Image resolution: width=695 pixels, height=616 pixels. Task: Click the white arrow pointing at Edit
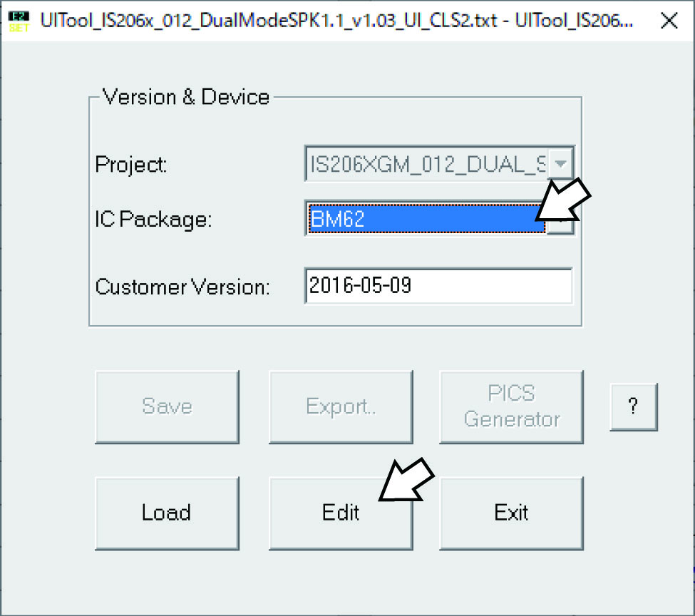[406, 480]
